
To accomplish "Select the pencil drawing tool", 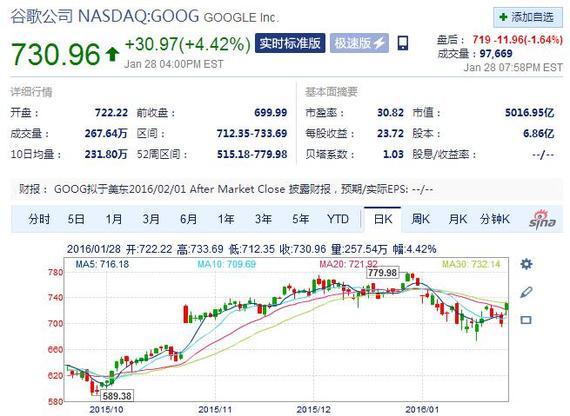I will pos(526,292).
